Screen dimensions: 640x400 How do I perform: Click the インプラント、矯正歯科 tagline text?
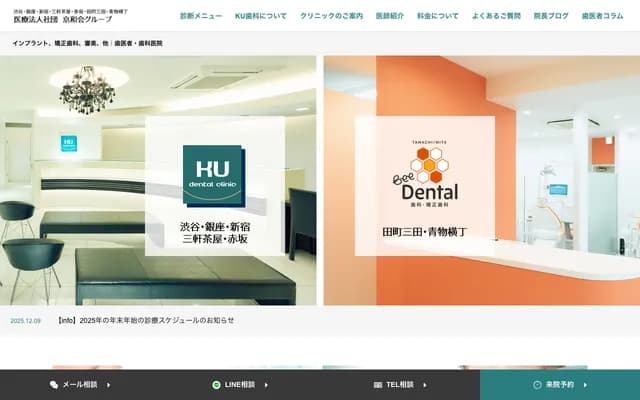tap(87, 43)
